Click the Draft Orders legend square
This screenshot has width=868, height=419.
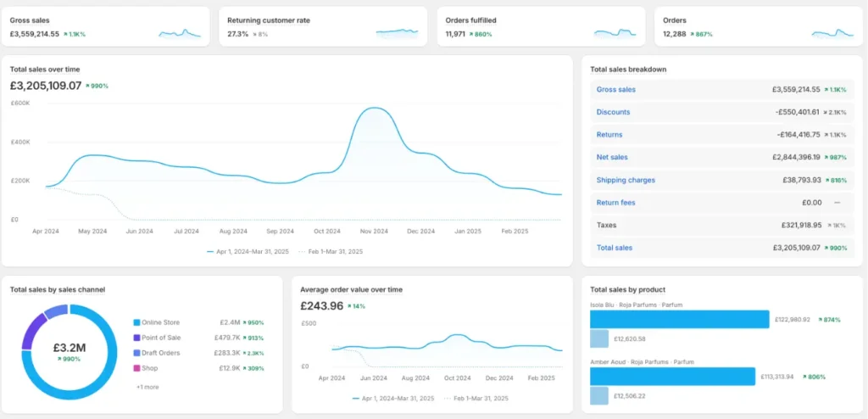pyautogui.click(x=136, y=353)
